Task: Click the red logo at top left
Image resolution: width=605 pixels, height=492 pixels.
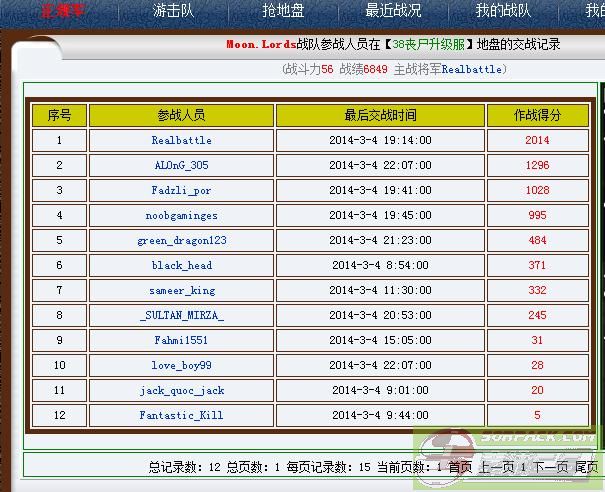Action: [61, 11]
